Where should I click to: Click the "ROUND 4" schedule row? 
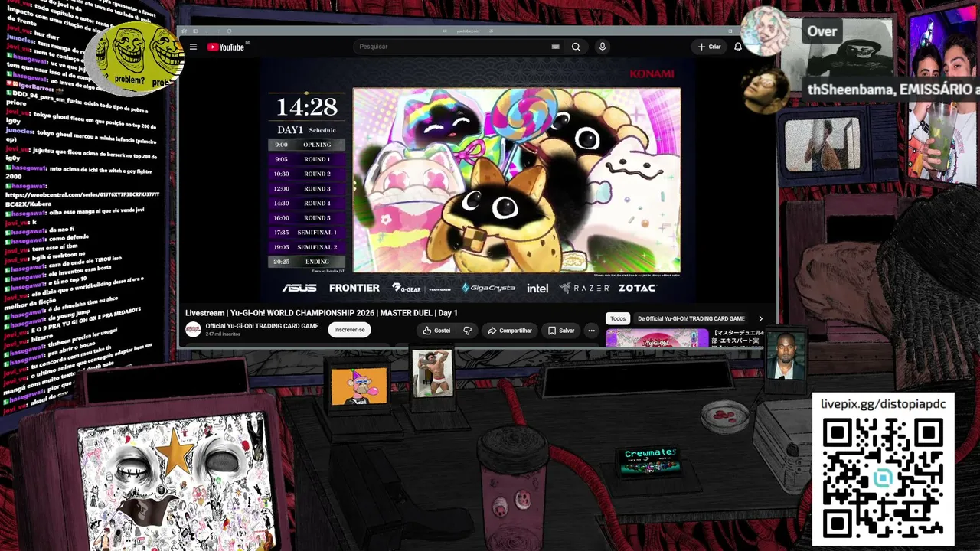pyautogui.click(x=306, y=203)
